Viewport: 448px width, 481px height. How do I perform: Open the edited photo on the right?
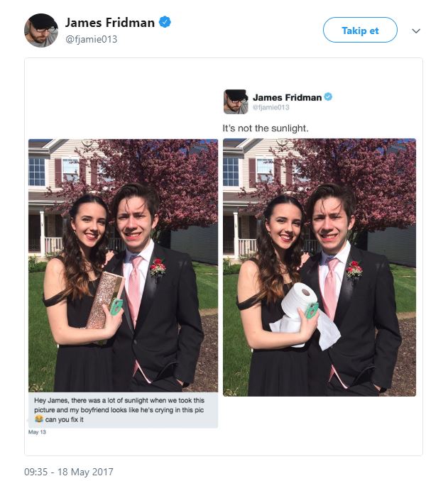click(x=319, y=267)
